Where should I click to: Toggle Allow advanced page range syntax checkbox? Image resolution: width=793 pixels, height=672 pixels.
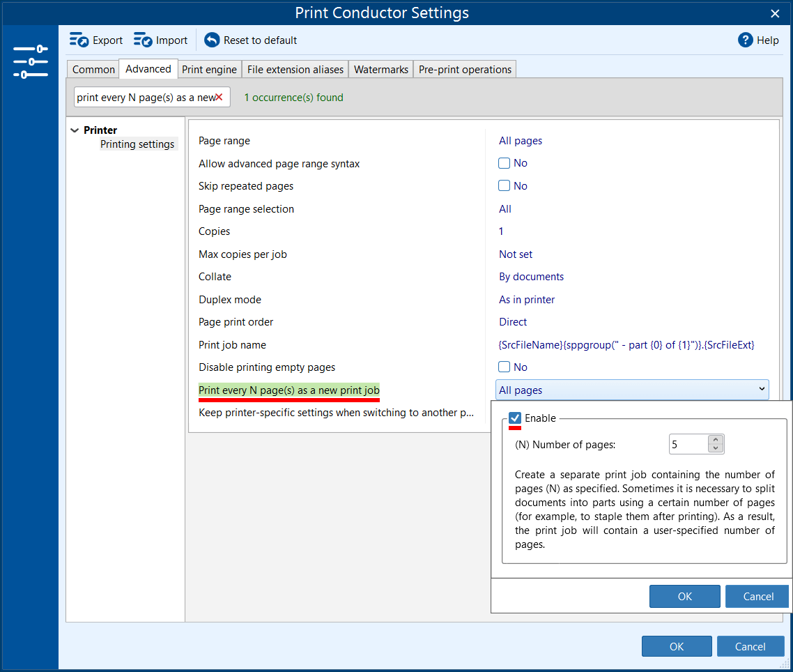pyautogui.click(x=505, y=163)
